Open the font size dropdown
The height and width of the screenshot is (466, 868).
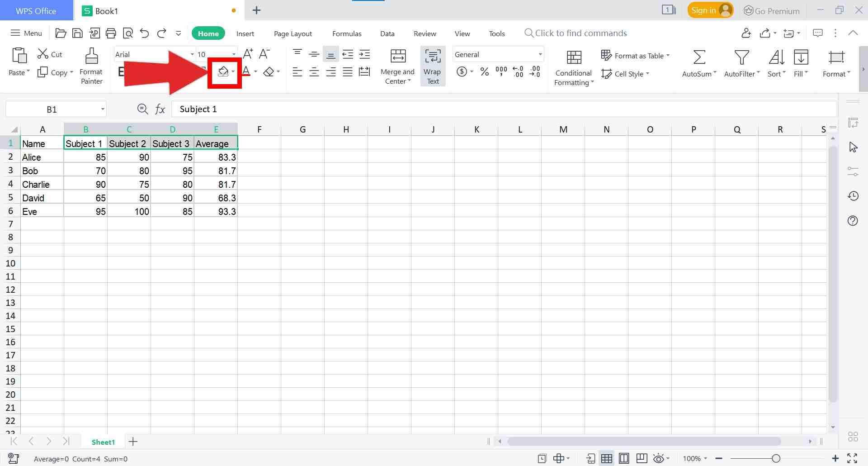[232, 54]
